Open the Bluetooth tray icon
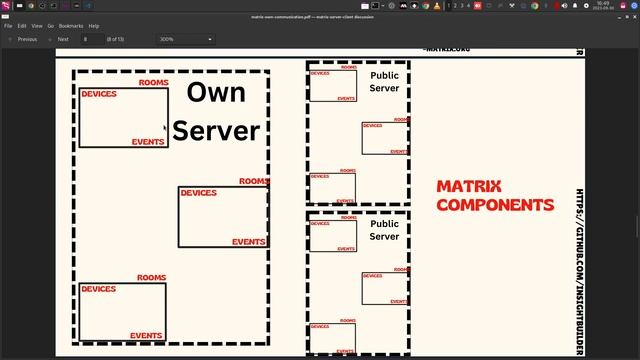Viewport: 640px width, 360px height. 546,6
